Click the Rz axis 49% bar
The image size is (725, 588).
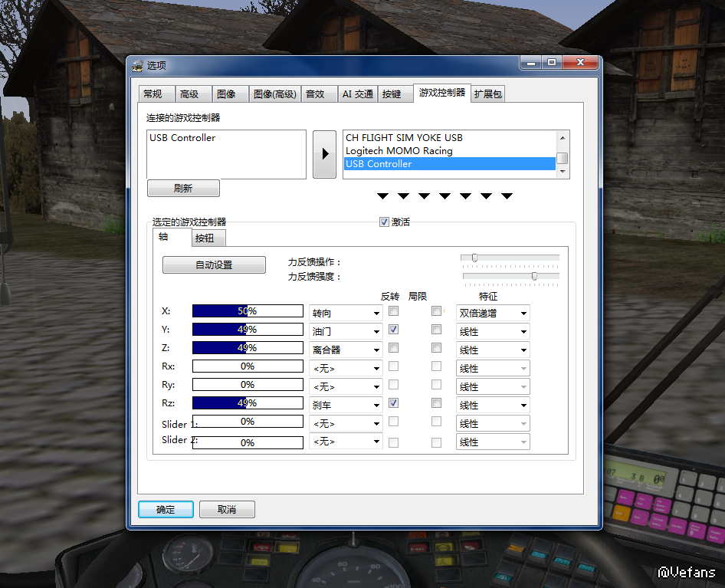click(x=248, y=403)
